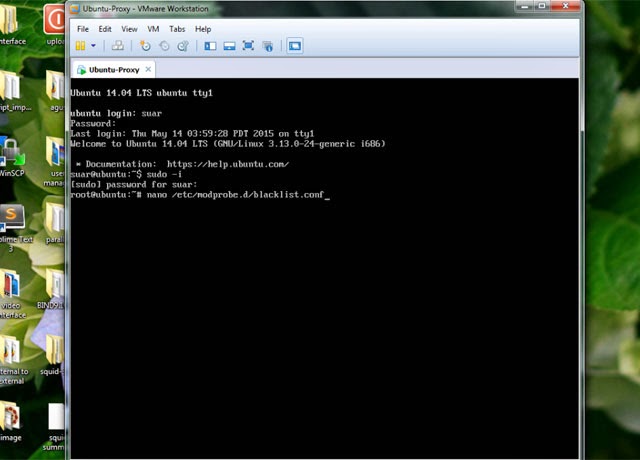Open the Tabs menu
The image size is (640, 460).
point(177,29)
